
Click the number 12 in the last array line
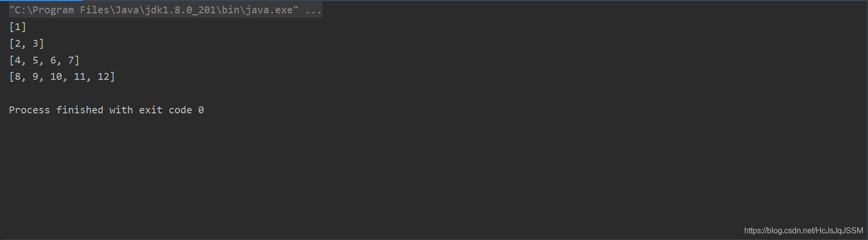tap(104, 76)
